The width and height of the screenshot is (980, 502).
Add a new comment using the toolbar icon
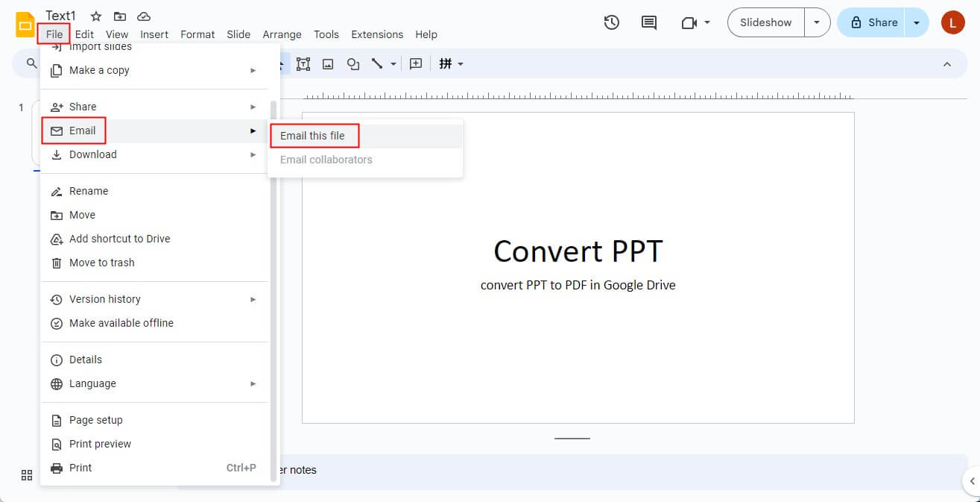coord(416,63)
